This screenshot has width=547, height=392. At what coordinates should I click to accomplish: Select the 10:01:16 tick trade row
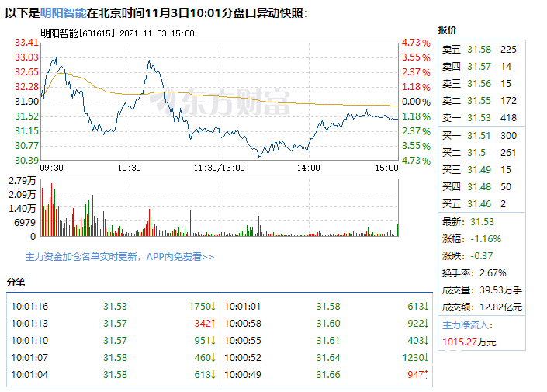coord(113,307)
